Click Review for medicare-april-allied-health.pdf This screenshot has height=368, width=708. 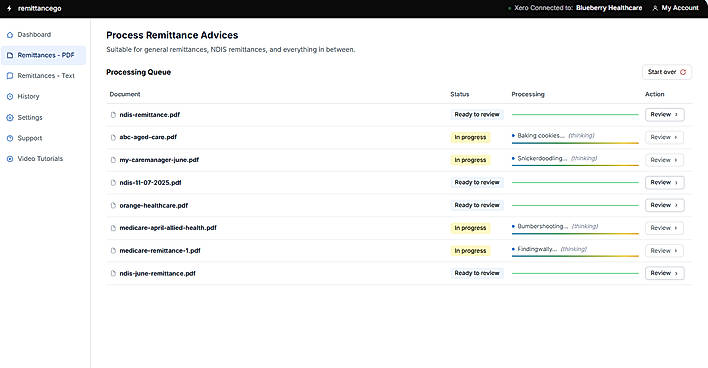[x=664, y=228]
